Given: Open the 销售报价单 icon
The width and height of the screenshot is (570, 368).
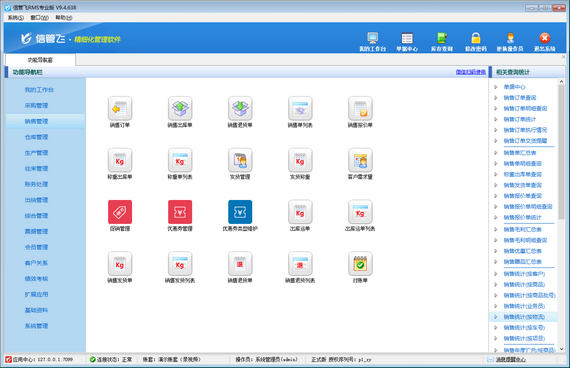Looking at the screenshot, I should 360,108.
